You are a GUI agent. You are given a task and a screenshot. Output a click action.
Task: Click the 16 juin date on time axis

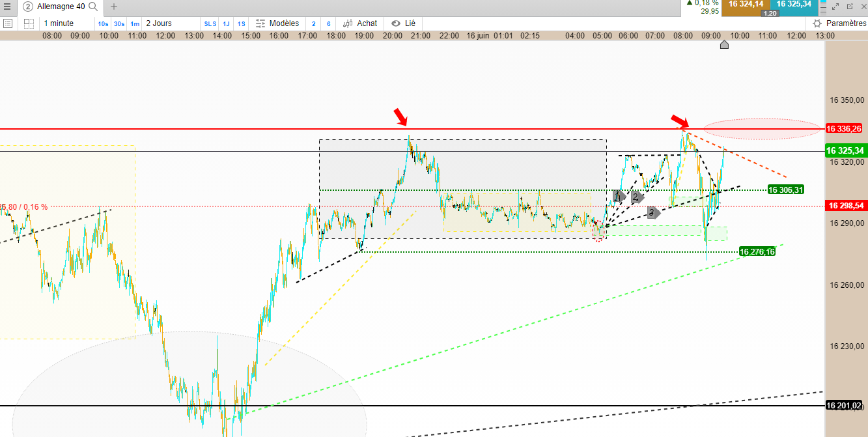[477, 35]
